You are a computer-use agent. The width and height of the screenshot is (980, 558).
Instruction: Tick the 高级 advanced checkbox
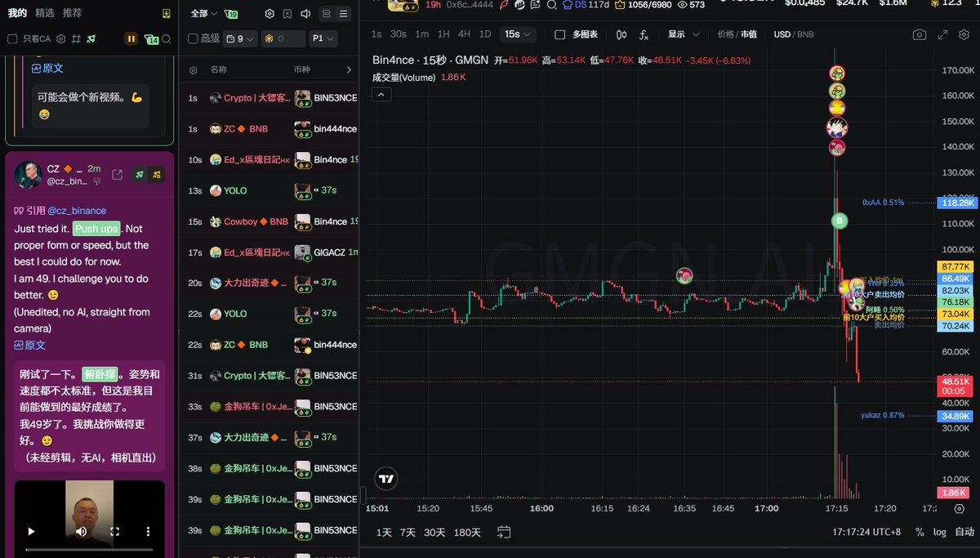click(x=193, y=38)
